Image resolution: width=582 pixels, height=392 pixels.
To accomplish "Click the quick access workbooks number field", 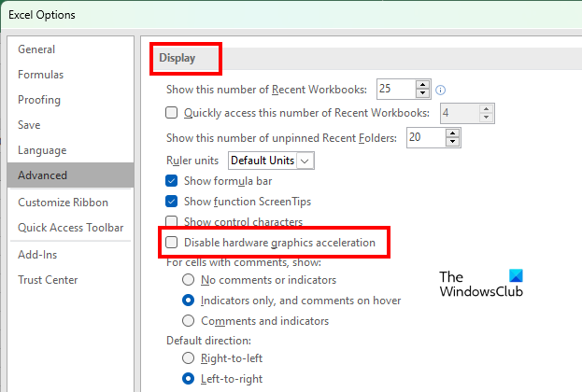I will (460, 113).
